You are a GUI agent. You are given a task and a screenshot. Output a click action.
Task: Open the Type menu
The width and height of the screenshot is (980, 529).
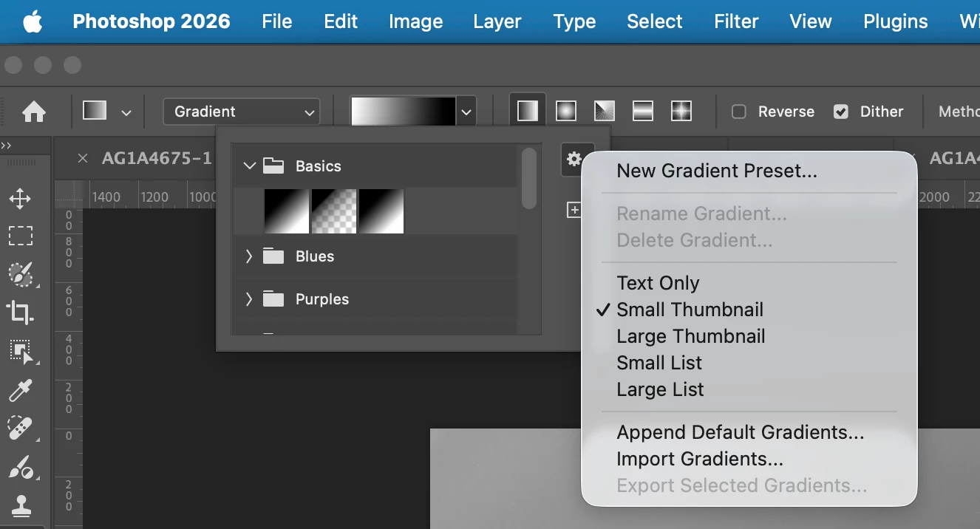point(574,21)
